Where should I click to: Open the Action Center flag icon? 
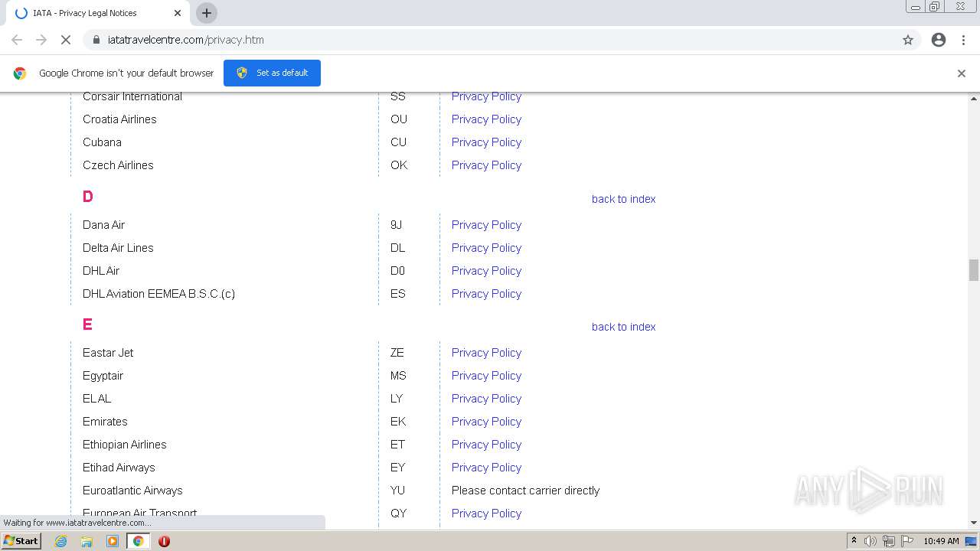906,541
